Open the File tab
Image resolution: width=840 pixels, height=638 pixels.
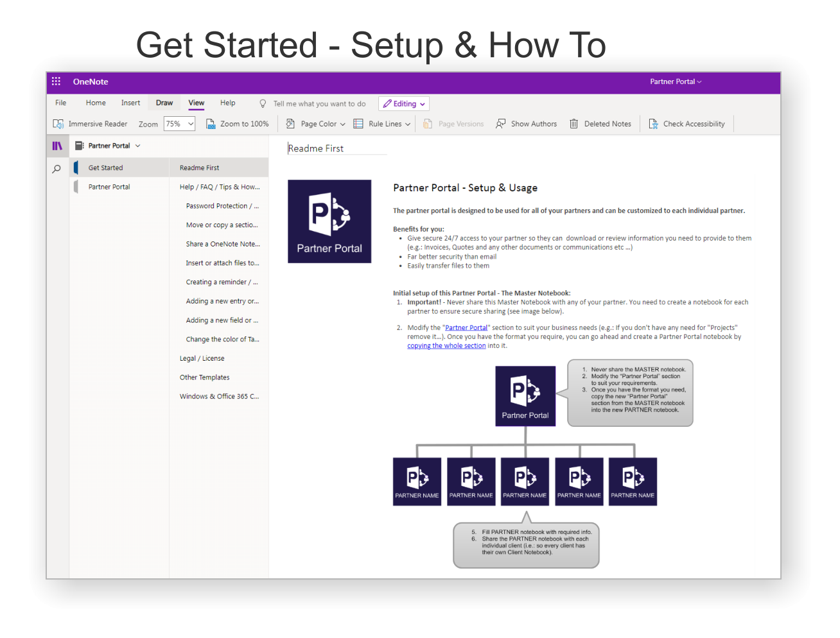coord(61,103)
